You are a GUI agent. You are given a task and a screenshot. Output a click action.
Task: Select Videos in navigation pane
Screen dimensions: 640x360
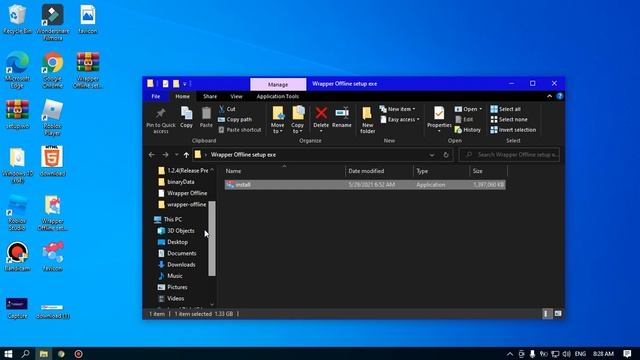[x=171, y=299]
